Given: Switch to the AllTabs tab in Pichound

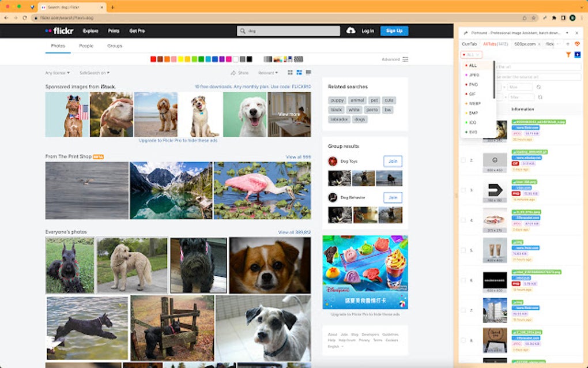Looking at the screenshot, I should tap(489, 43).
